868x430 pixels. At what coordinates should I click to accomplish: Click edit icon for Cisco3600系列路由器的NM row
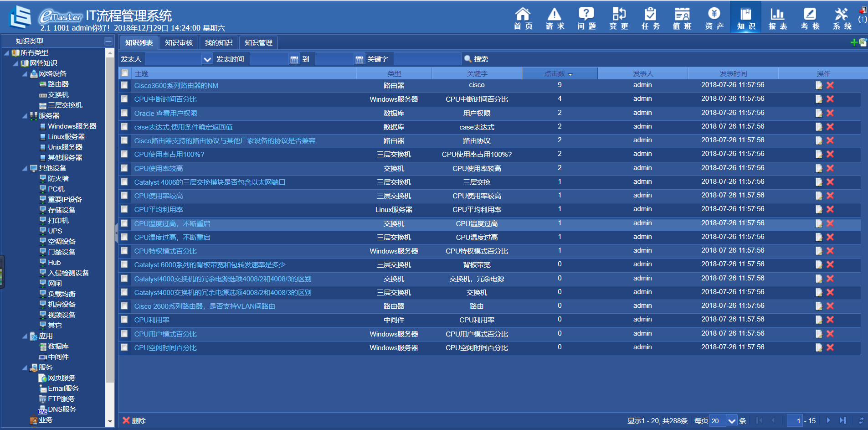coord(819,85)
